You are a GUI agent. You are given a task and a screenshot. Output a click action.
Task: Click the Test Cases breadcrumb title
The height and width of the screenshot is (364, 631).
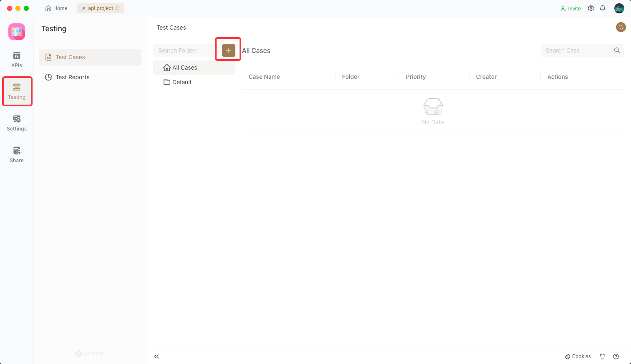click(171, 28)
